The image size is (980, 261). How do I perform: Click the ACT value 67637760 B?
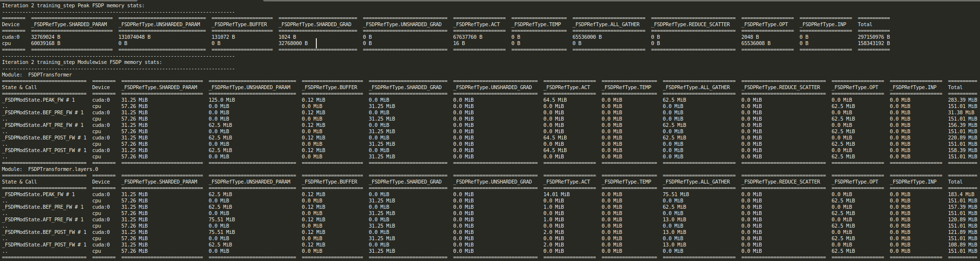coord(468,37)
